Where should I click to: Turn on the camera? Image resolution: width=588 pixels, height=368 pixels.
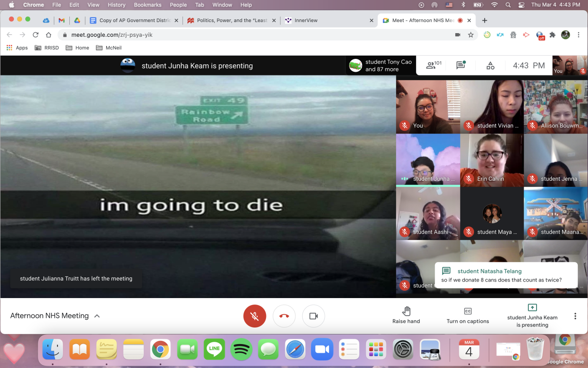[313, 316]
